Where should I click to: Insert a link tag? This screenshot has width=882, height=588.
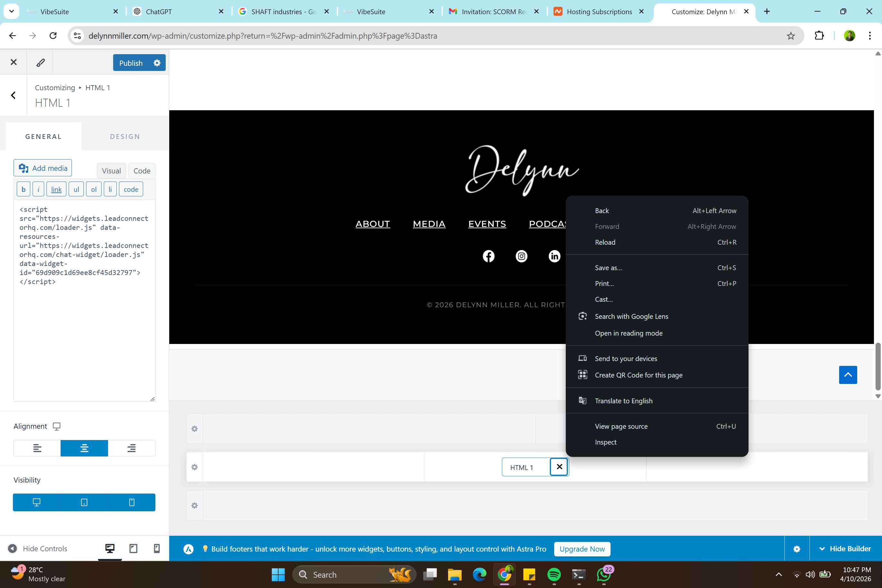56,189
